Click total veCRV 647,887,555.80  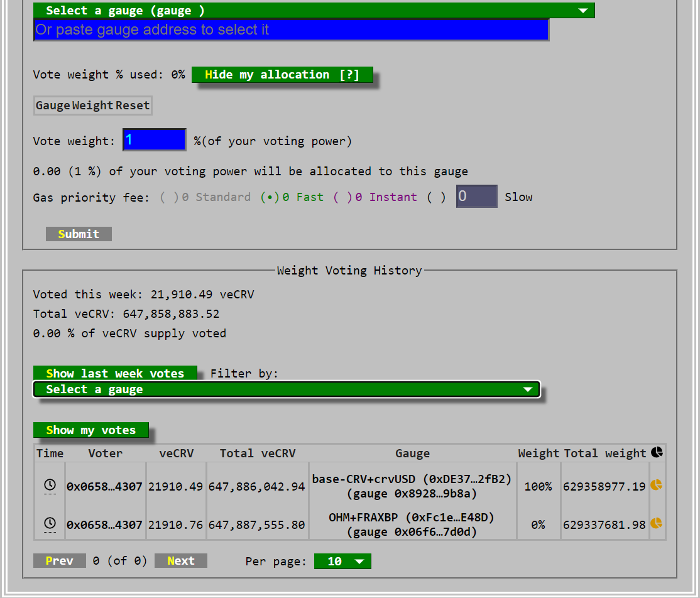[x=257, y=525]
